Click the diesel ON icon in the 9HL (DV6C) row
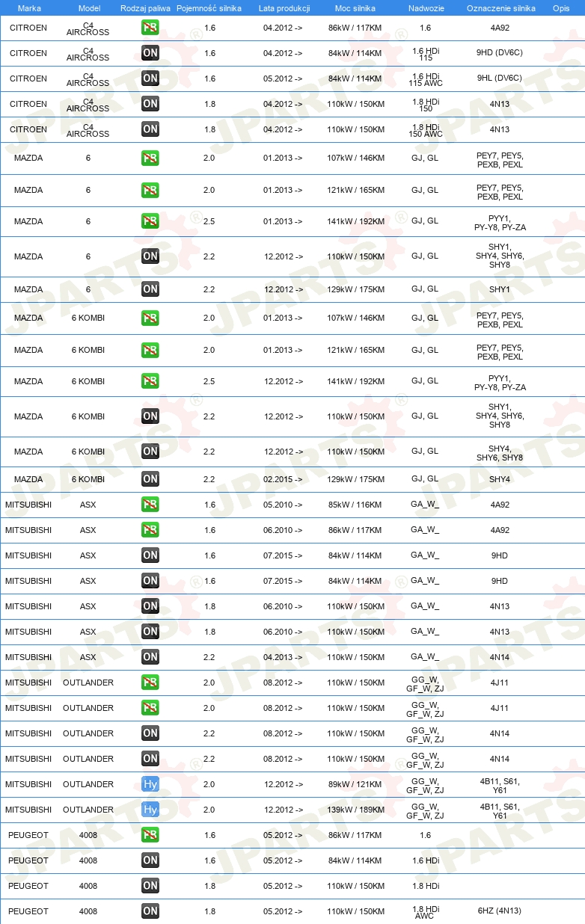This screenshot has height=924, width=585. pos(150,78)
